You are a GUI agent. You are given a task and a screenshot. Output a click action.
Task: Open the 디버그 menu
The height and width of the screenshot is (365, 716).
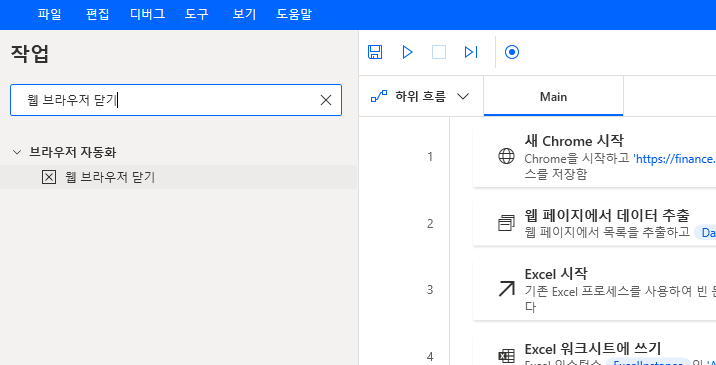(147, 14)
